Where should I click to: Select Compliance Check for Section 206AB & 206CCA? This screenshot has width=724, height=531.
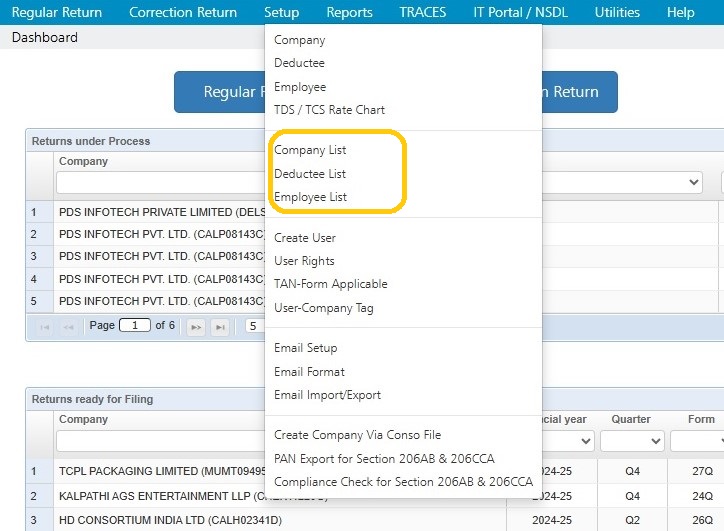(x=404, y=482)
